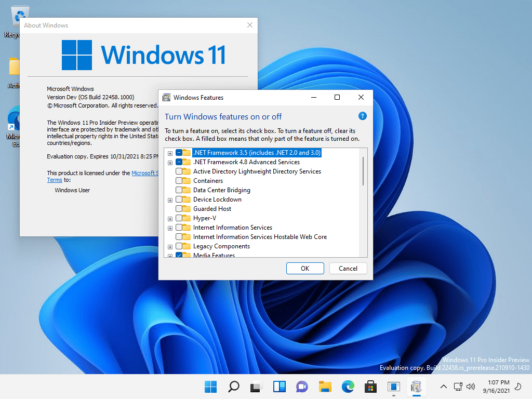532x399 pixels.
Task: Open the volume tray icon
Action: pyautogui.click(x=471, y=387)
